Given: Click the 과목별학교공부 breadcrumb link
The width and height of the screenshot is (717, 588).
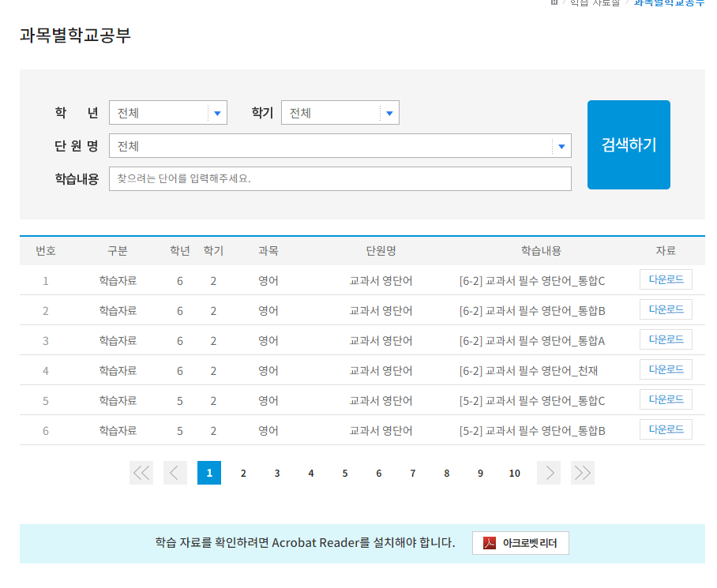Looking at the screenshot, I should point(669,2).
